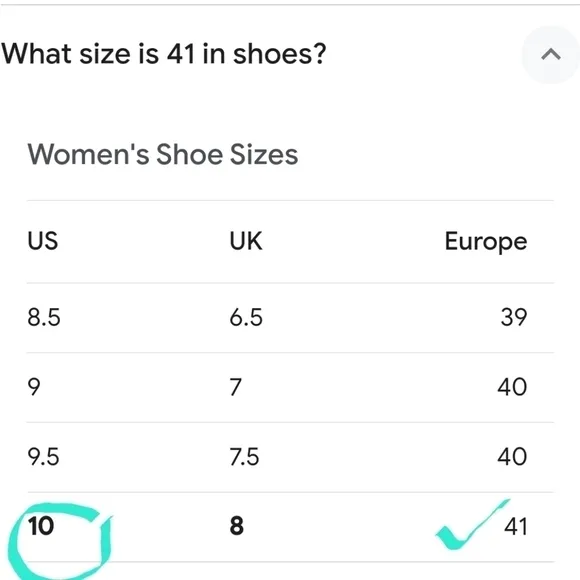The width and height of the screenshot is (580, 580).
Task: Click the question "What size is 41 in shoes?"
Action: point(164,54)
